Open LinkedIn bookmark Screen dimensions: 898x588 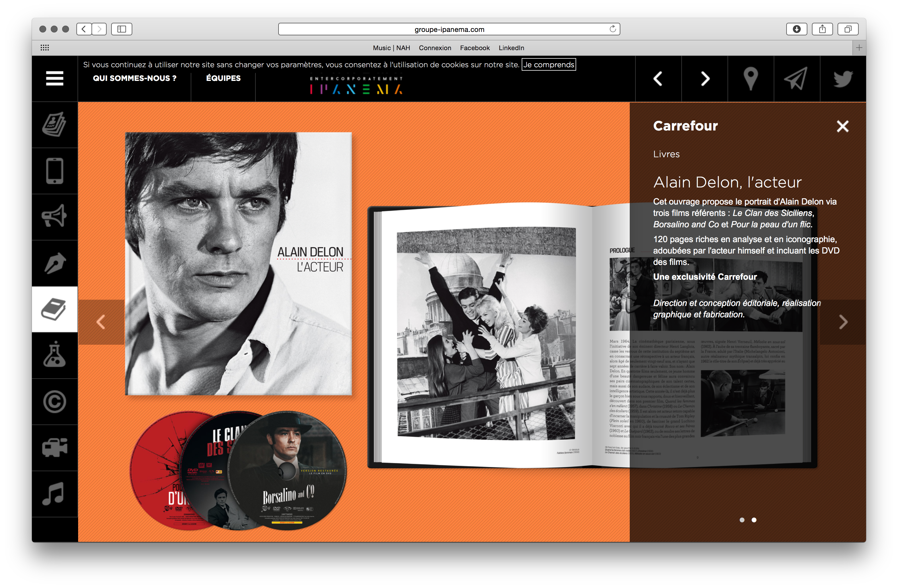(x=511, y=48)
